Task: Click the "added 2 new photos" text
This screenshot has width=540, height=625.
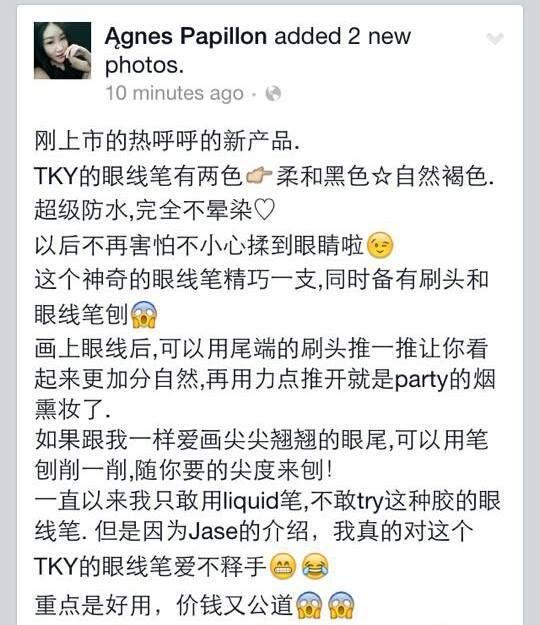Action: coord(257,51)
